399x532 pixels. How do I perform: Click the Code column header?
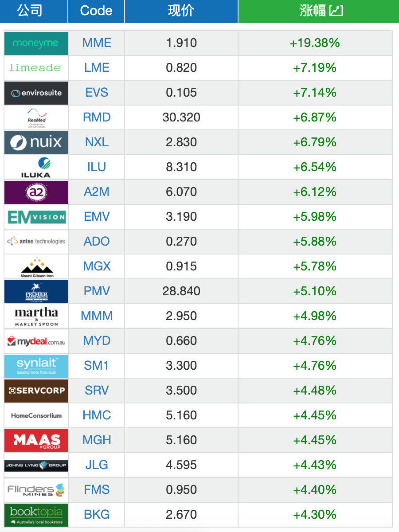click(x=96, y=11)
